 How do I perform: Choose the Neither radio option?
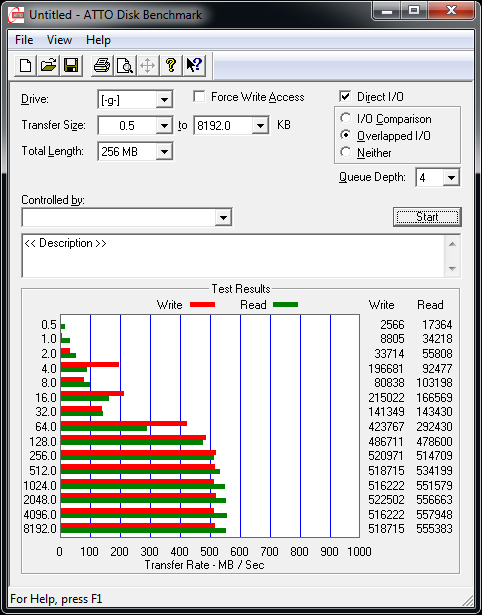[x=346, y=152]
